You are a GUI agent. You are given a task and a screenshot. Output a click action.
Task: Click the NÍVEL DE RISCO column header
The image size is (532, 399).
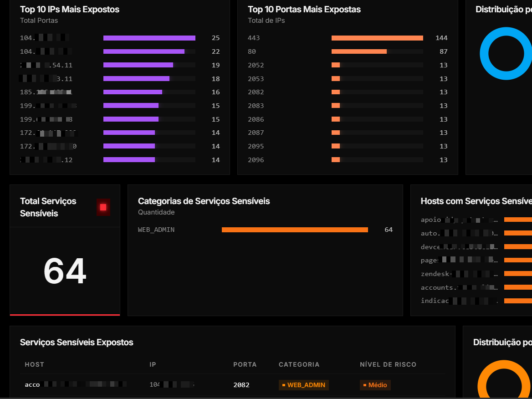(388, 364)
